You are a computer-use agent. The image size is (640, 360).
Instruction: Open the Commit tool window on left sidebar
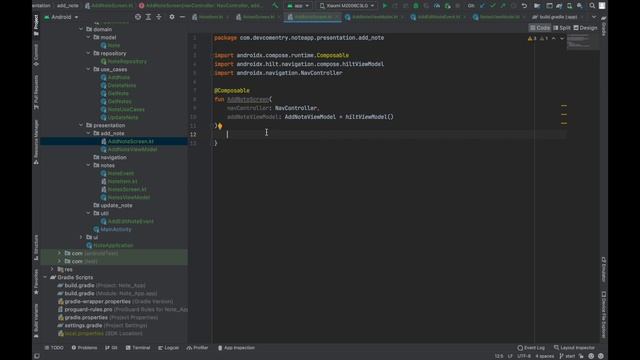(x=36, y=55)
